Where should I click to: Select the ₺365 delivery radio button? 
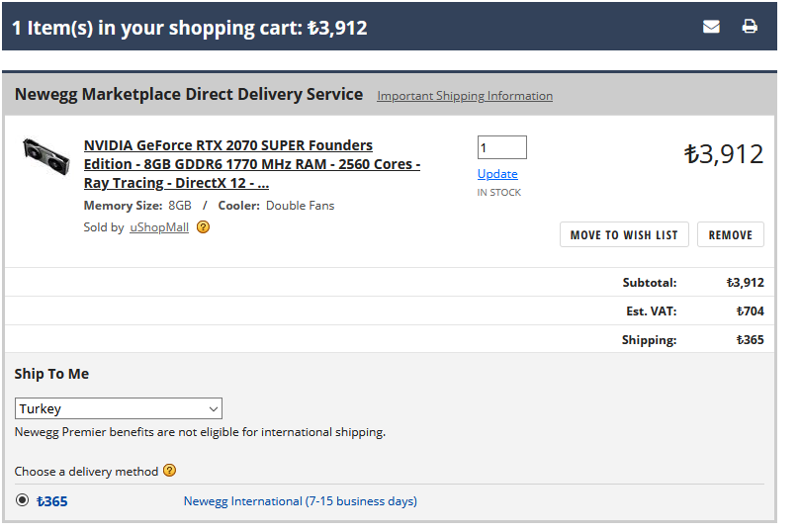tap(22, 500)
